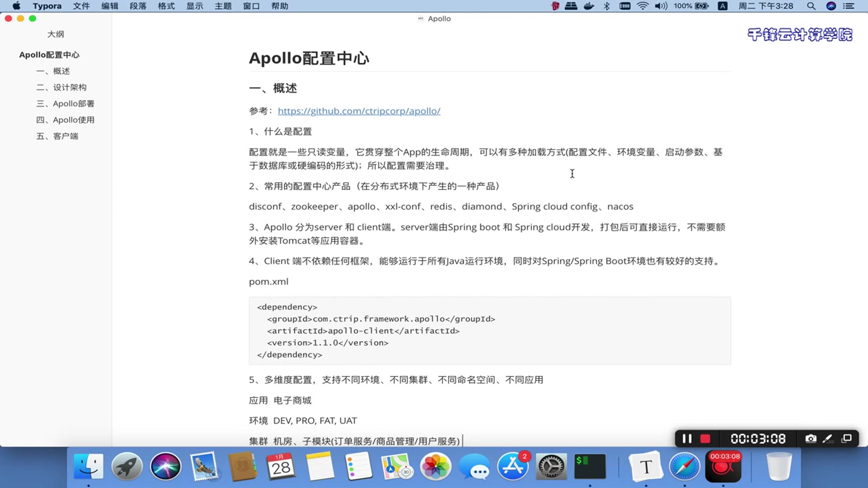Jump to outline section 二、设计架构
Image resolution: width=868 pixels, height=488 pixels.
coord(61,87)
